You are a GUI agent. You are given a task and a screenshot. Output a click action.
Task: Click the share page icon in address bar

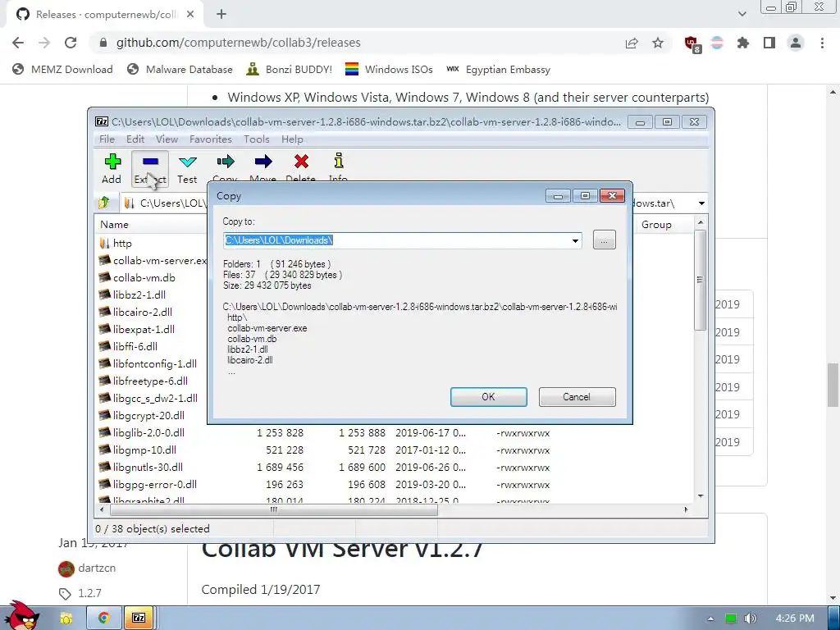pyautogui.click(x=632, y=43)
